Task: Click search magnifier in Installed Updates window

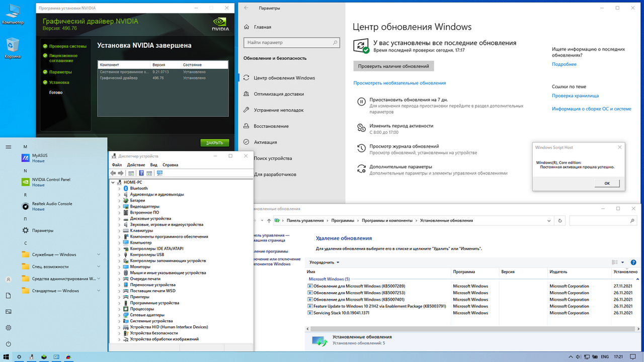Action: click(x=632, y=220)
